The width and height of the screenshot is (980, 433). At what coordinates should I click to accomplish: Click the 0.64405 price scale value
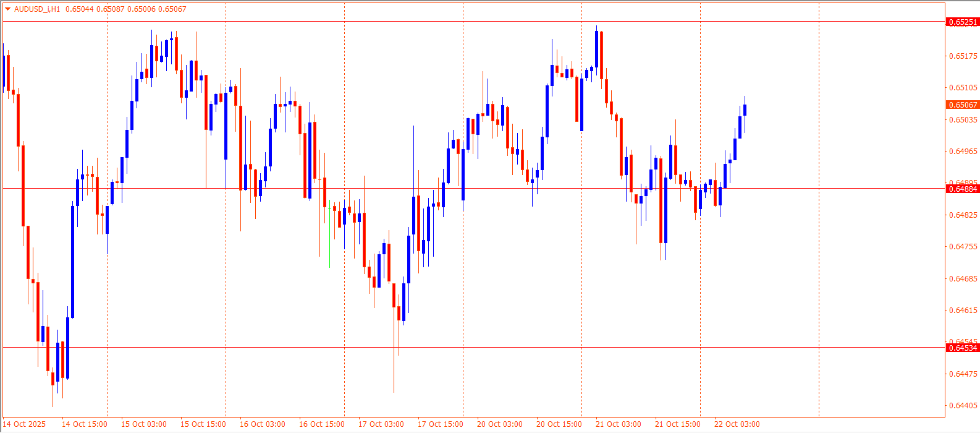963,406
